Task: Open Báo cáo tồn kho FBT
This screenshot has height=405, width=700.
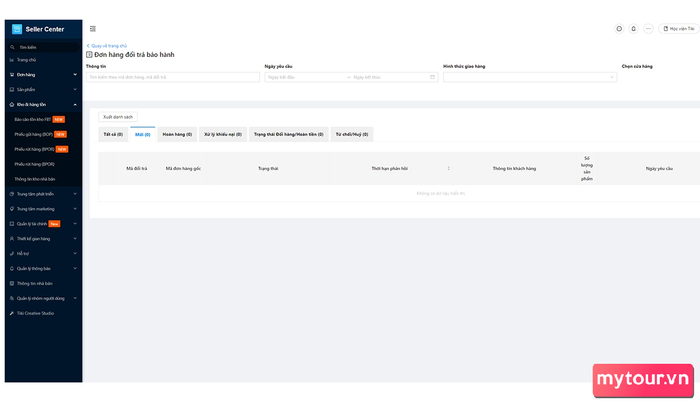Action: 33,120
